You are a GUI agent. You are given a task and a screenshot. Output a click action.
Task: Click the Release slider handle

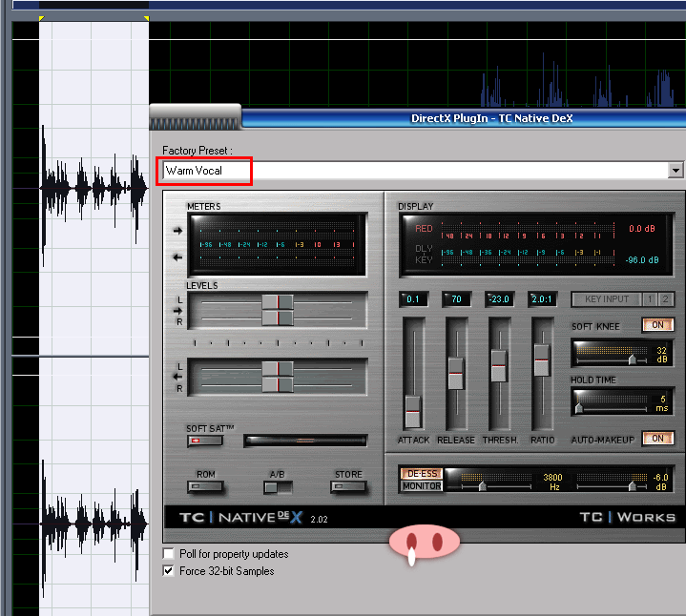click(x=456, y=374)
